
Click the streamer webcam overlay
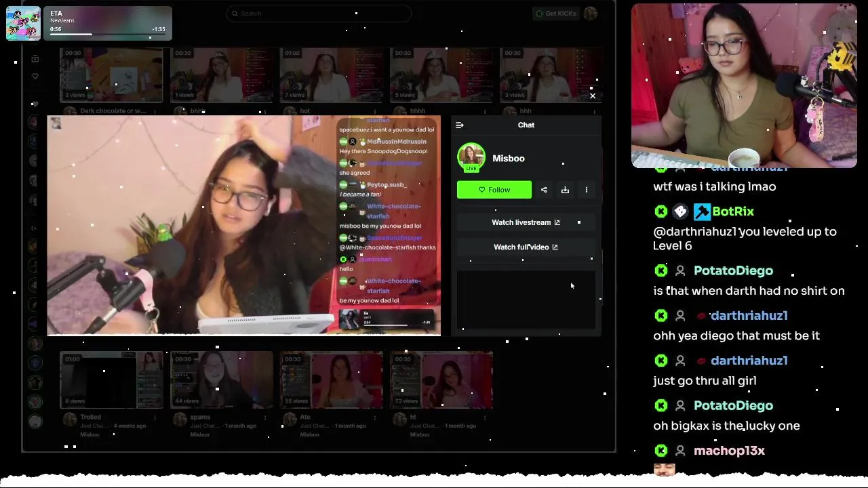click(744, 86)
